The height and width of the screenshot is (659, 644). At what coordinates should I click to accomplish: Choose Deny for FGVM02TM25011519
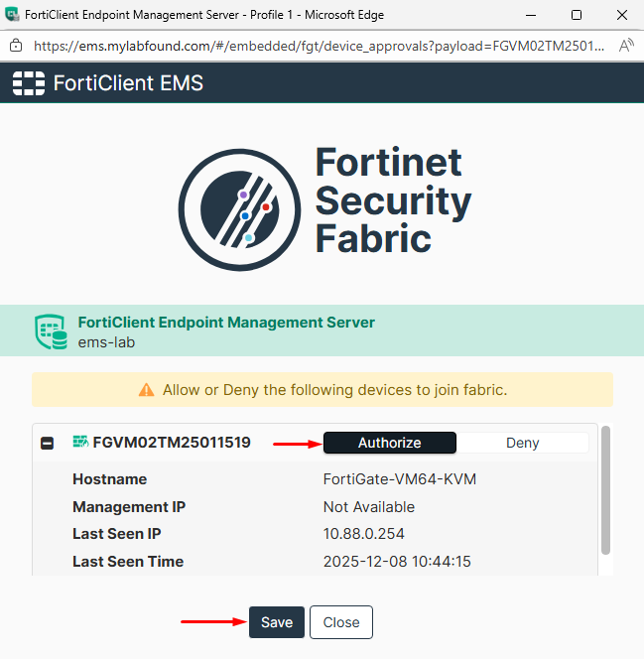pos(522,443)
